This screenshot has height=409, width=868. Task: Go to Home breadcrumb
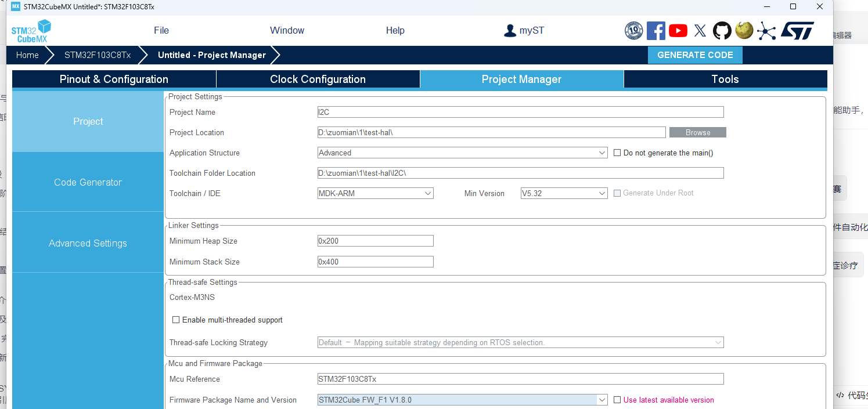pyautogui.click(x=27, y=55)
